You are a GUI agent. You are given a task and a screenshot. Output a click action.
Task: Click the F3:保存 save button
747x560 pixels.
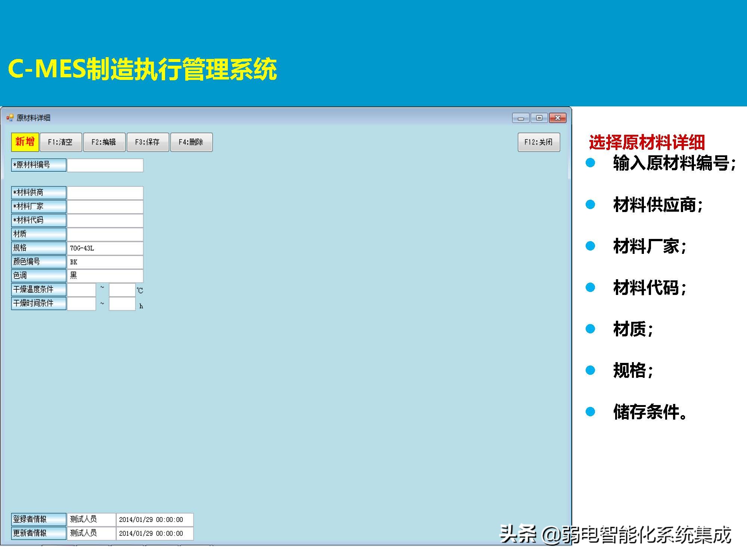(148, 142)
